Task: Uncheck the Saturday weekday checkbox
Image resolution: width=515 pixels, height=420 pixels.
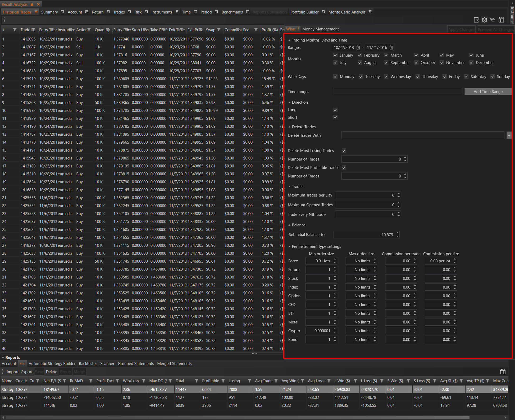Action: click(x=466, y=77)
